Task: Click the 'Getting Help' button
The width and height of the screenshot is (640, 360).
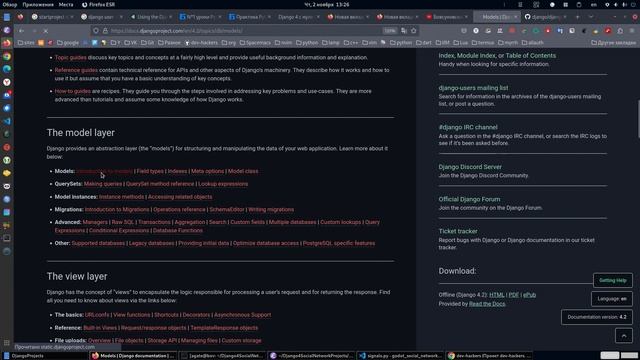Action: click(613, 280)
